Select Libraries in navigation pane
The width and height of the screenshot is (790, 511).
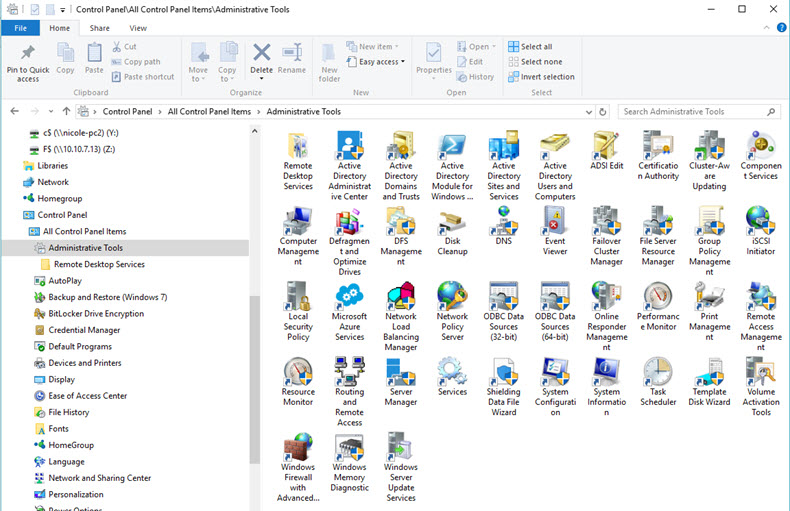(52, 165)
